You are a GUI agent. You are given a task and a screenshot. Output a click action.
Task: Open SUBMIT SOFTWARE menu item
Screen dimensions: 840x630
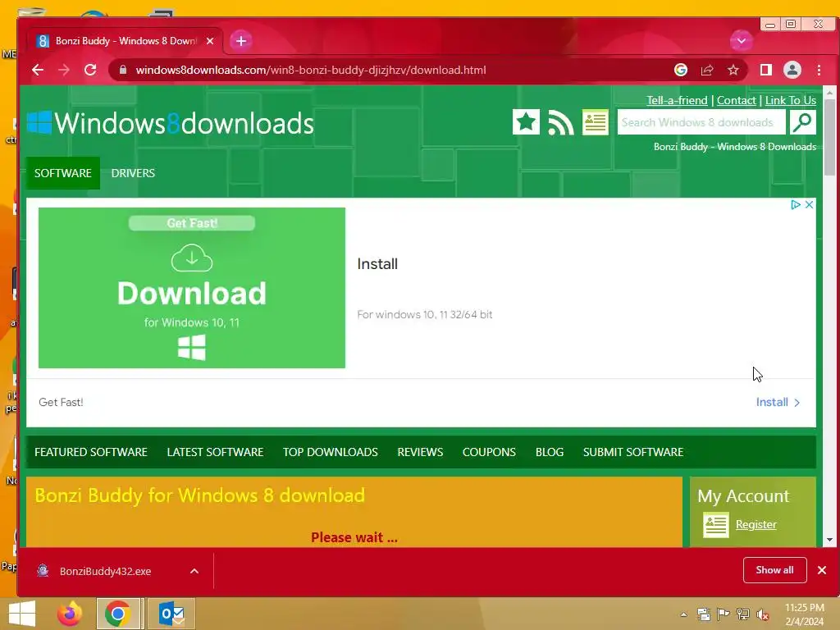[633, 452]
